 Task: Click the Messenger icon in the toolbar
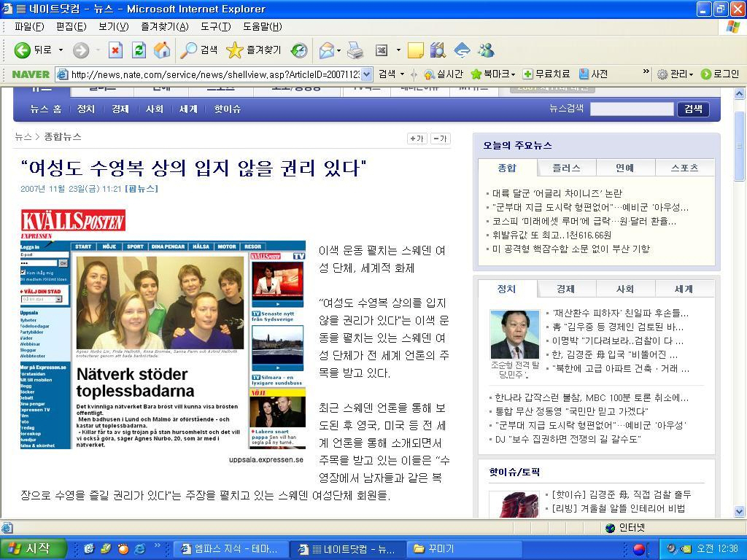[486, 50]
